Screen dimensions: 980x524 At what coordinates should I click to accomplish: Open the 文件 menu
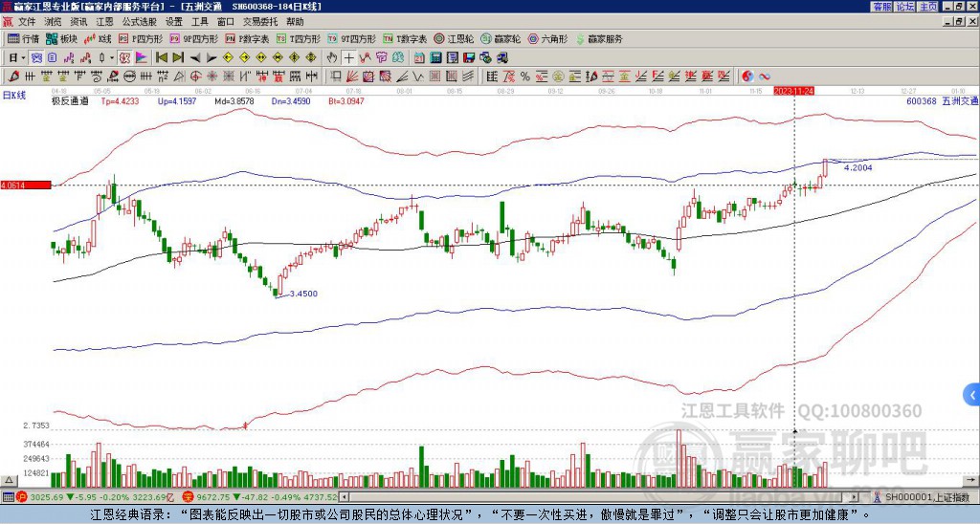pos(27,22)
